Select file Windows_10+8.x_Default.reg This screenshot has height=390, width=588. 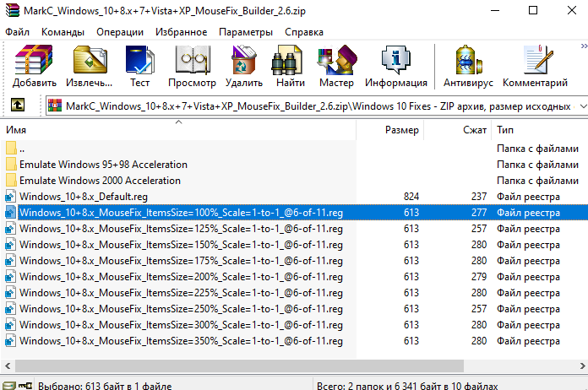pyautogui.click(x=84, y=197)
